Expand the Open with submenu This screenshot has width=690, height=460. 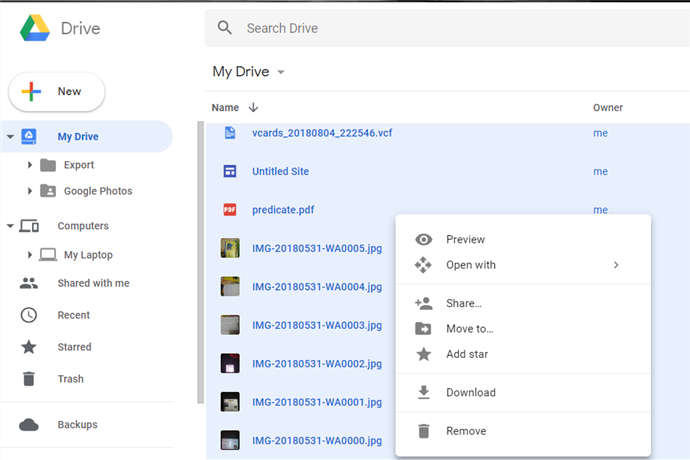[616, 265]
